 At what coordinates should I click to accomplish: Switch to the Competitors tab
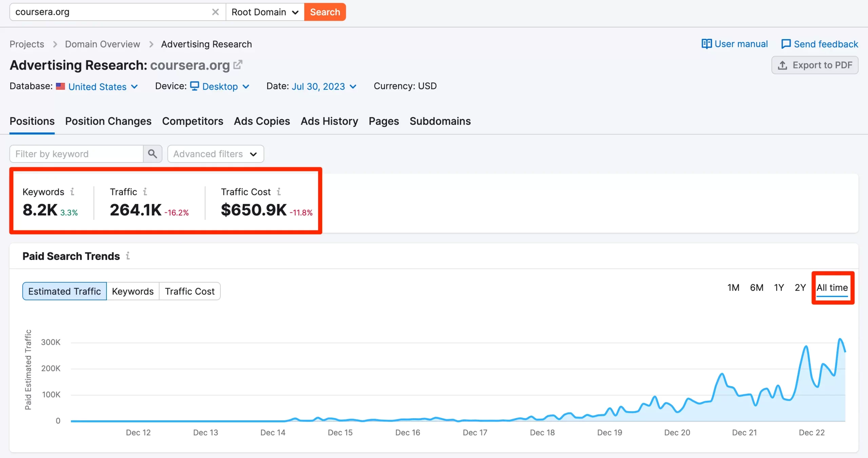coord(193,121)
